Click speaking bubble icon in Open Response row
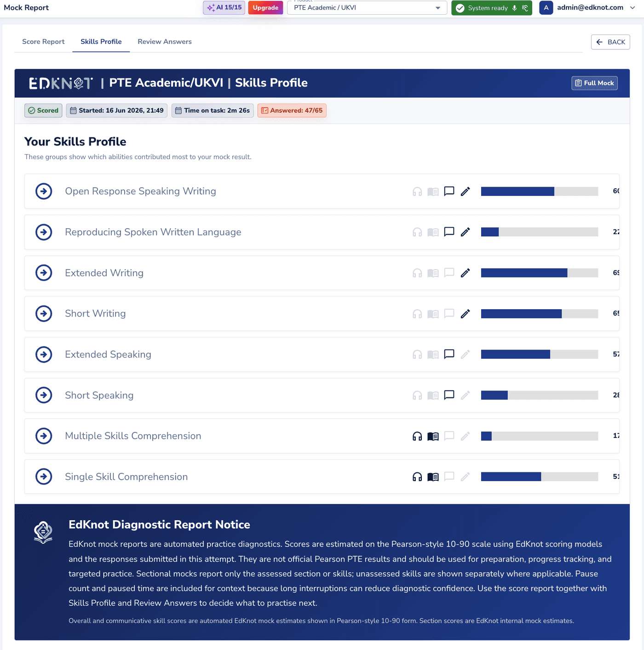Screen dimensions: 644x650 pyautogui.click(x=449, y=191)
